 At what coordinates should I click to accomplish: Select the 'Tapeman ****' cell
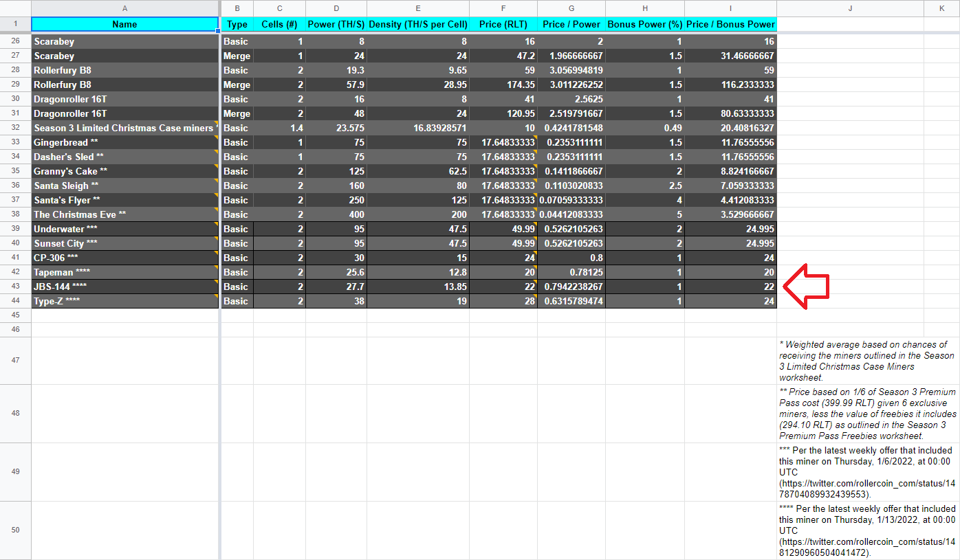pos(124,272)
